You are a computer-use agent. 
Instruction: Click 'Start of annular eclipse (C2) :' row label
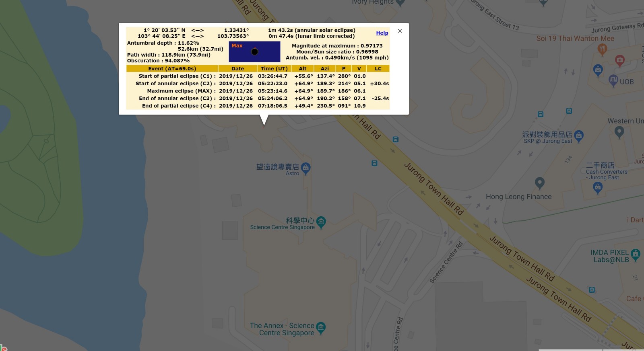point(175,84)
